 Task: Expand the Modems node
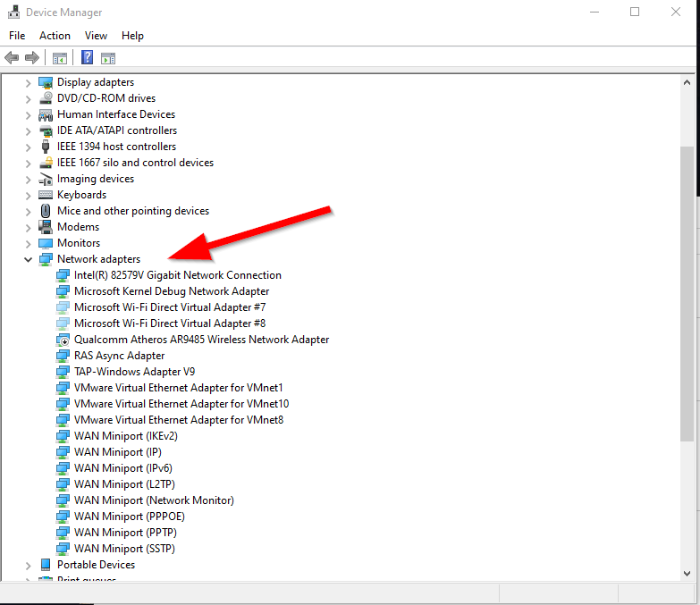click(28, 228)
